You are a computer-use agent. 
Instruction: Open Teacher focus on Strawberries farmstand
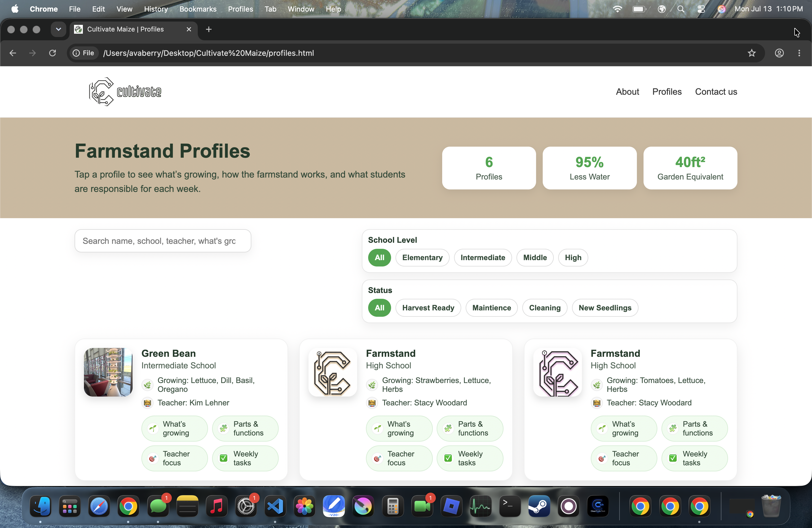(399, 458)
